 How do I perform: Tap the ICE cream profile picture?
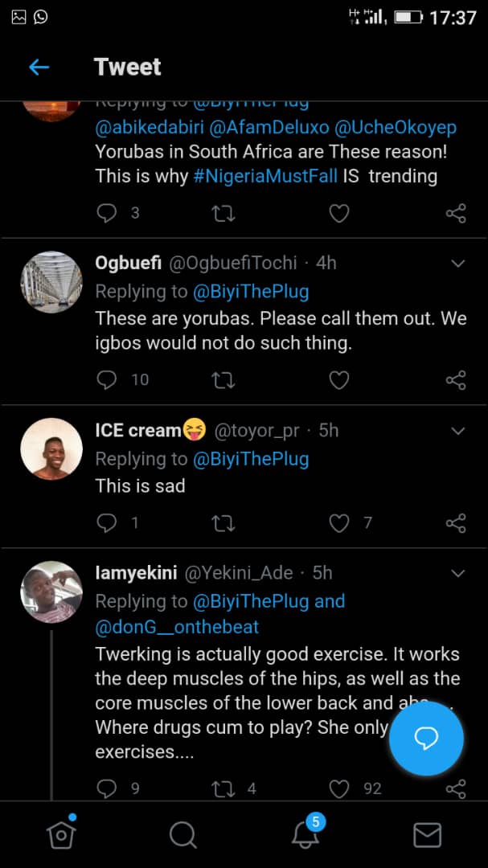pyautogui.click(x=51, y=449)
